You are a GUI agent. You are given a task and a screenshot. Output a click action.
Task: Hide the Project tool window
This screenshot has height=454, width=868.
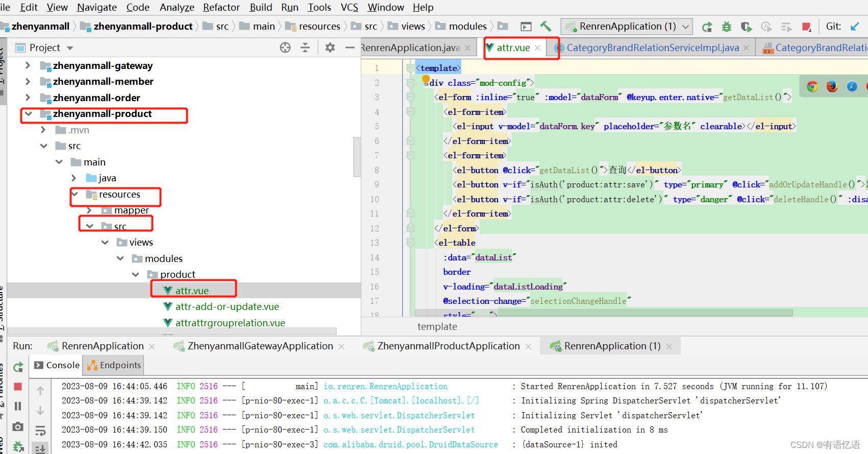(x=350, y=47)
